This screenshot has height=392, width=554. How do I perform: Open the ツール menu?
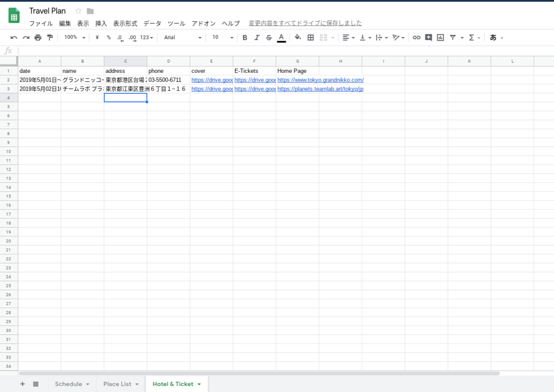pos(176,23)
